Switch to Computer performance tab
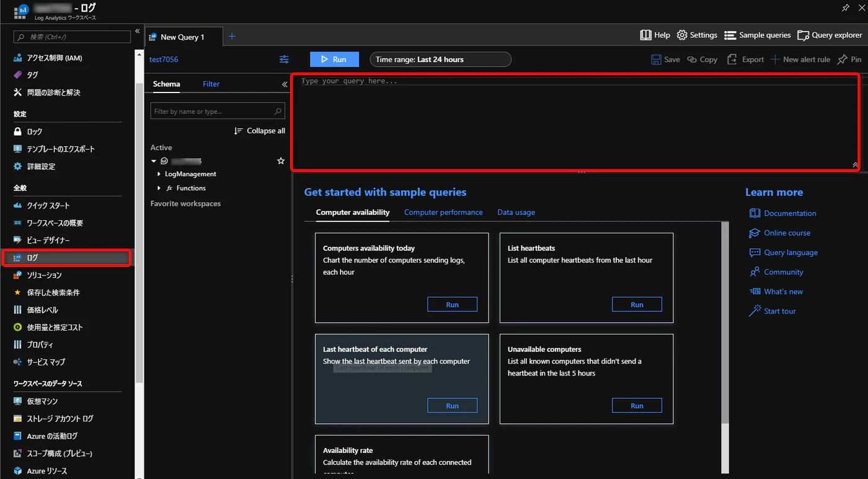 (443, 212)
